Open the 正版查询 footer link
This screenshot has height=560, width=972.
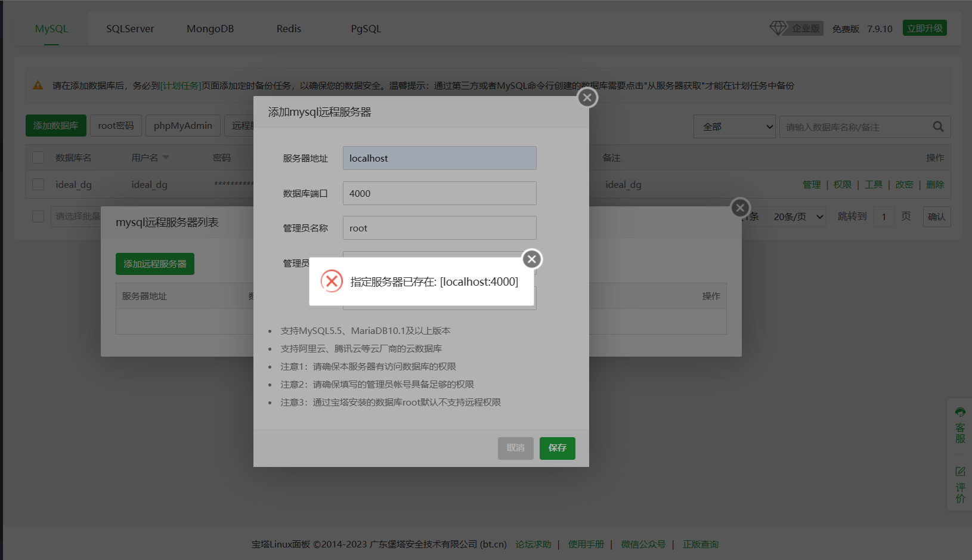701,544
